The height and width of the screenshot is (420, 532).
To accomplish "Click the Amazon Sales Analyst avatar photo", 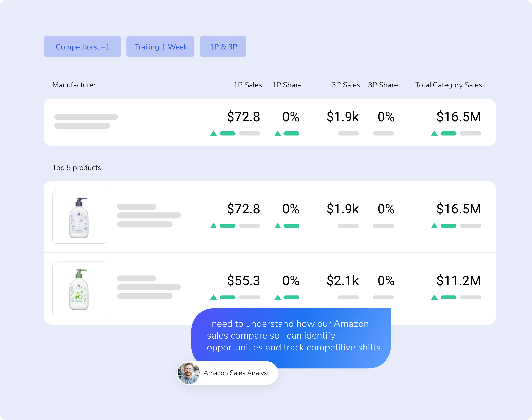I will tap(189, 373).
